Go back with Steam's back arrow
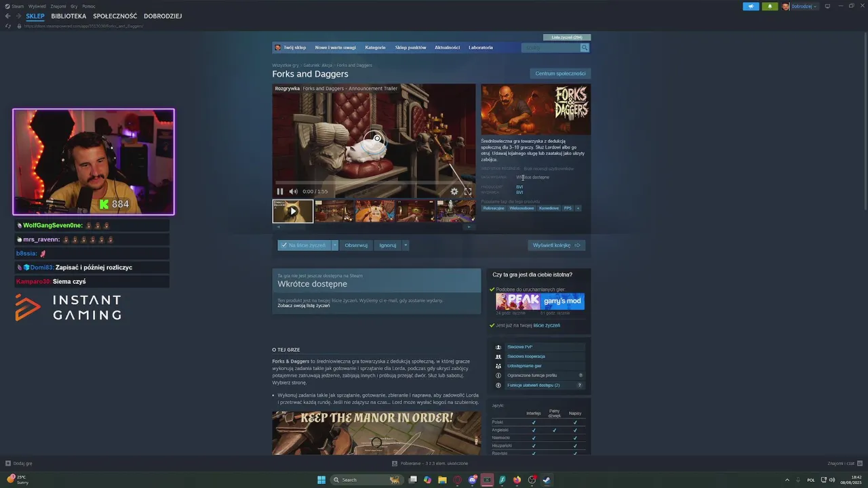Screen dimensions: 868x488 point(8,16)
